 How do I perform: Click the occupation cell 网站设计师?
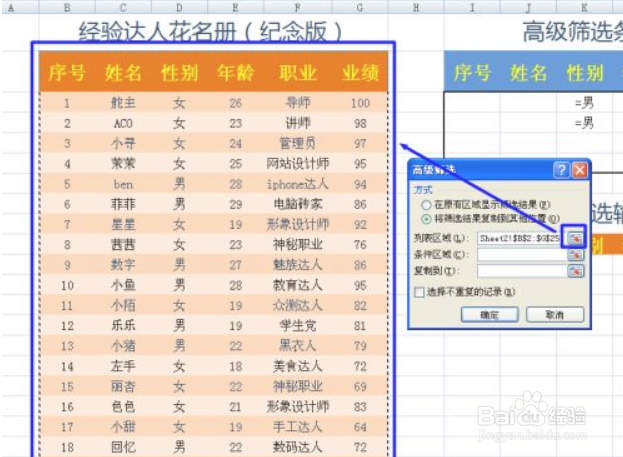click(x=298, y=164)
